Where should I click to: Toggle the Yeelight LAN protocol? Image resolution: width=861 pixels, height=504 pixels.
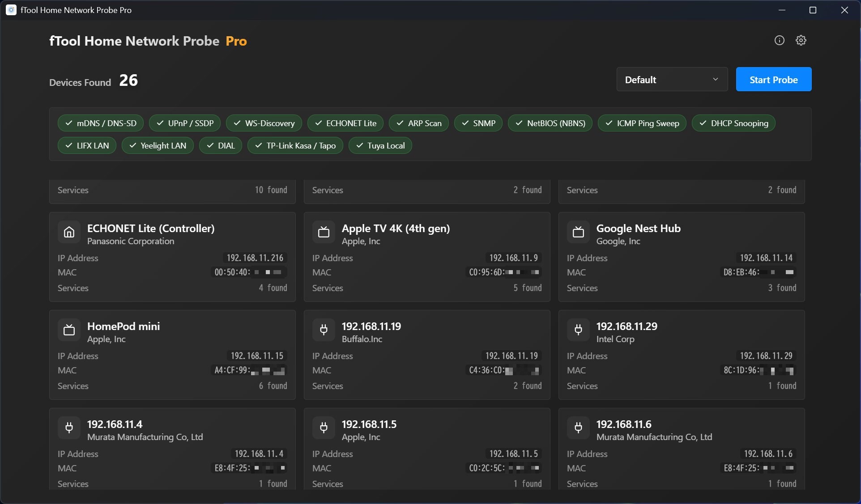coord(158,145)
